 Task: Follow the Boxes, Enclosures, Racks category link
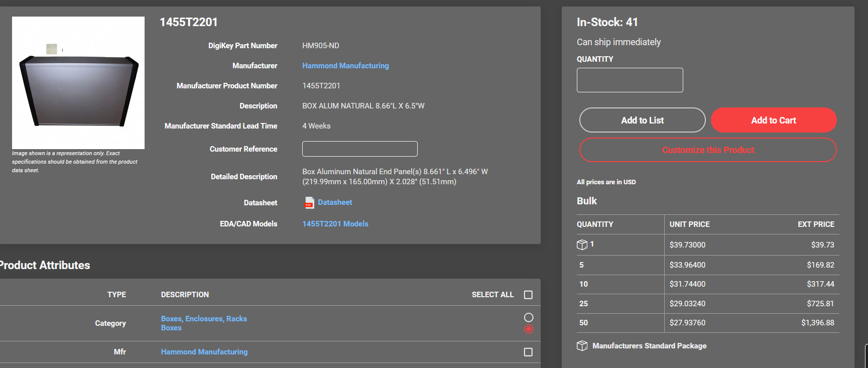[204, 319]
